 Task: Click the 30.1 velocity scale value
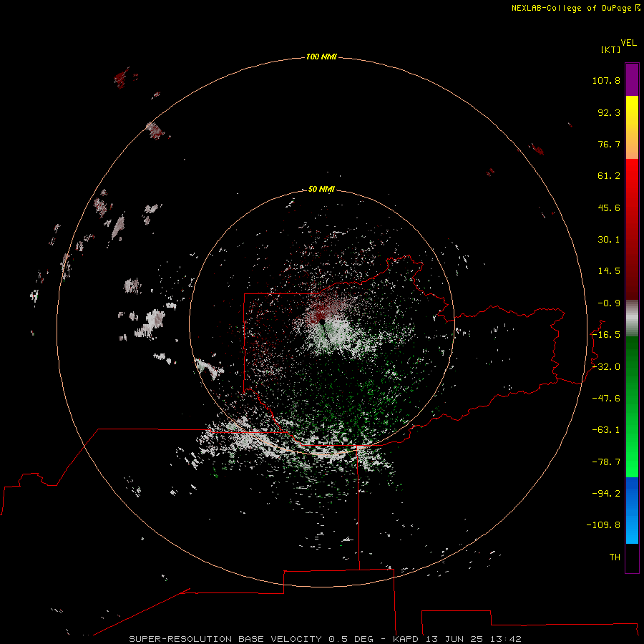tap(609, 240)
